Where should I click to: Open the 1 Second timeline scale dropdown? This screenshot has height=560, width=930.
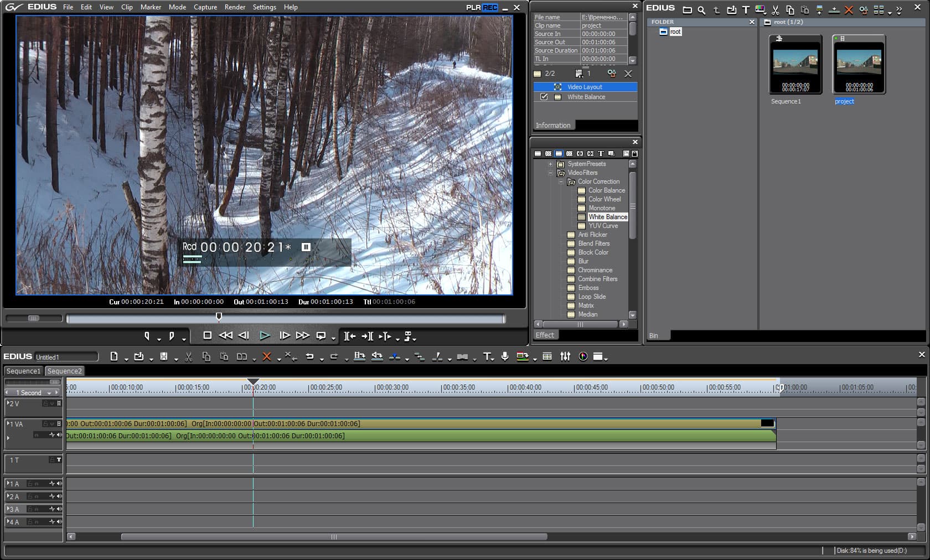(x=49, y=393)
